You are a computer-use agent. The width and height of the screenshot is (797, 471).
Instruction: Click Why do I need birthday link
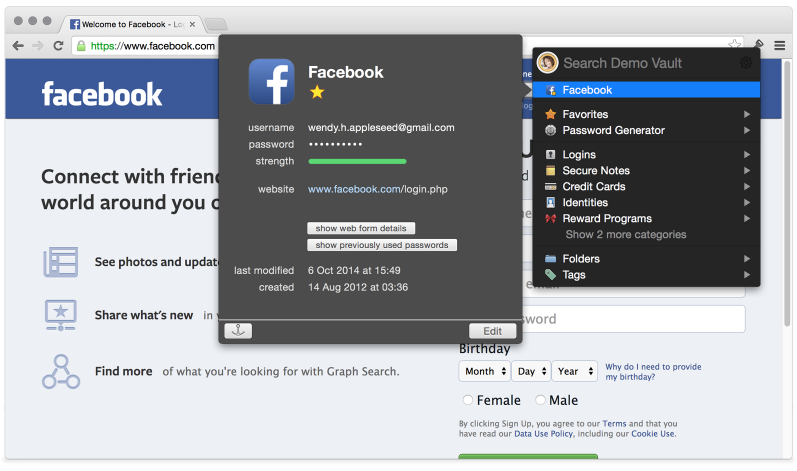click(653, 371)
